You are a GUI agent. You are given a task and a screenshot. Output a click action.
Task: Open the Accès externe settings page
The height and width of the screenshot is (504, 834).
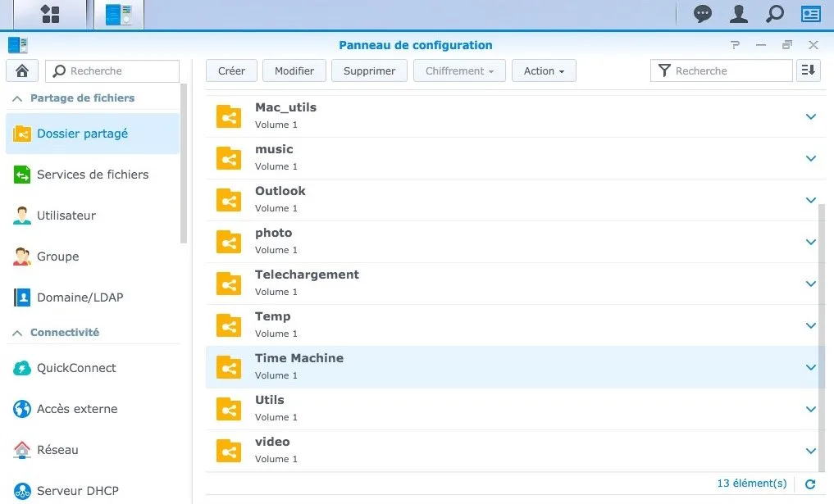(x=93, y=409)
